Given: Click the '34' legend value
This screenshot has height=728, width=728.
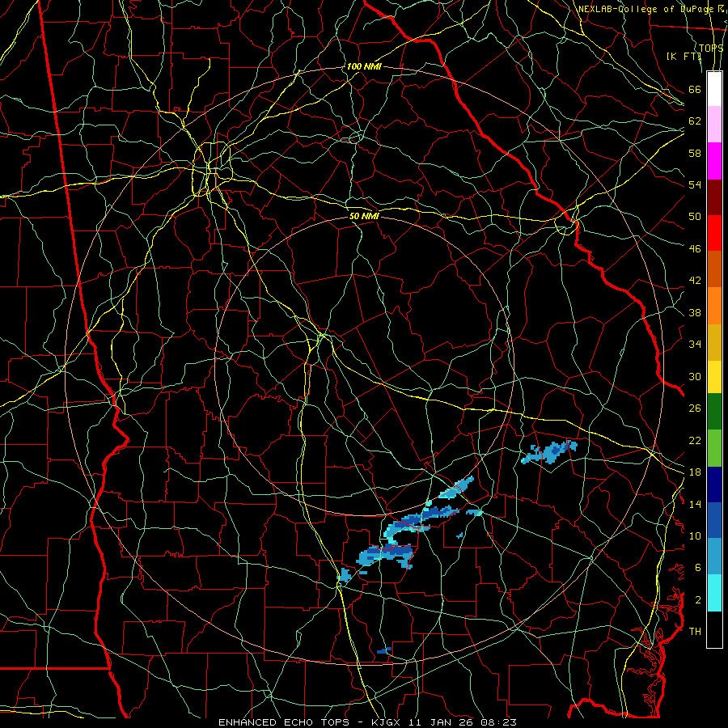Looking at the screenshot, I should tap(695, 344).
